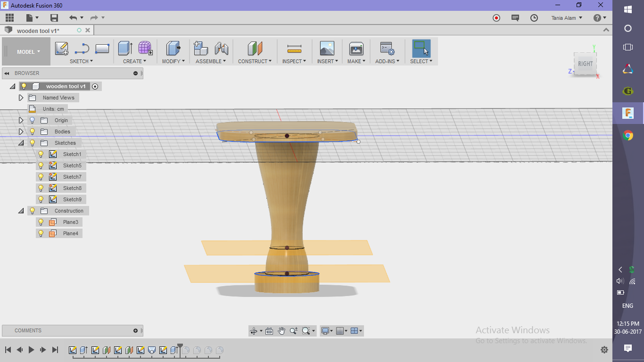Viewport: 644px width, 362px height.
Task: Open the CREATE menu
Action: click(x=135, y=61)
